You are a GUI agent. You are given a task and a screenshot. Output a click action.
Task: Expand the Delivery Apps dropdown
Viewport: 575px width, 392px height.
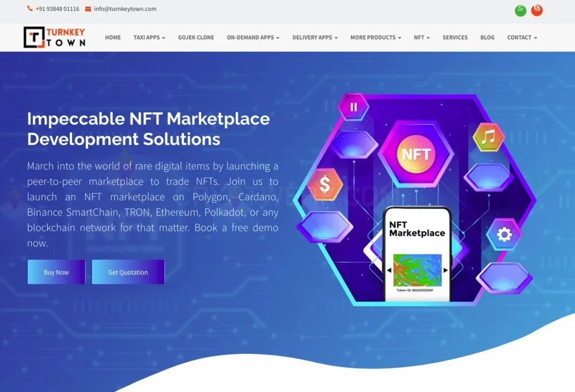(x=315, y=37)
